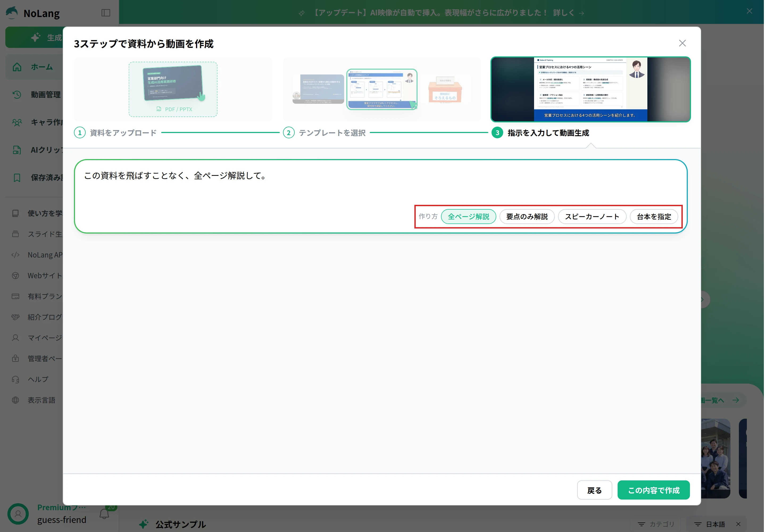The height and width of the screenshot is (532, 766).
Task: Open 動画管理 history icon
Action: (17, 95)
